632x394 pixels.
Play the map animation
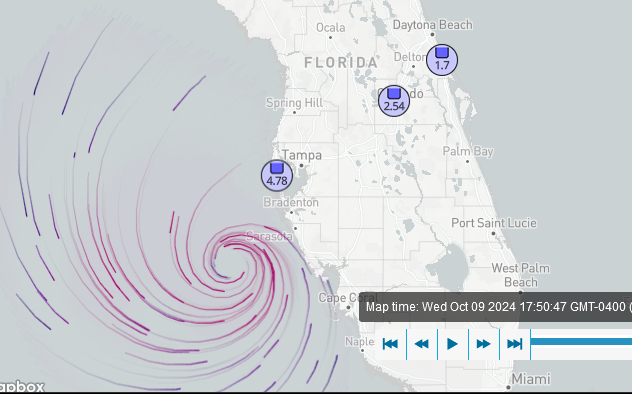tap(453, 344)
